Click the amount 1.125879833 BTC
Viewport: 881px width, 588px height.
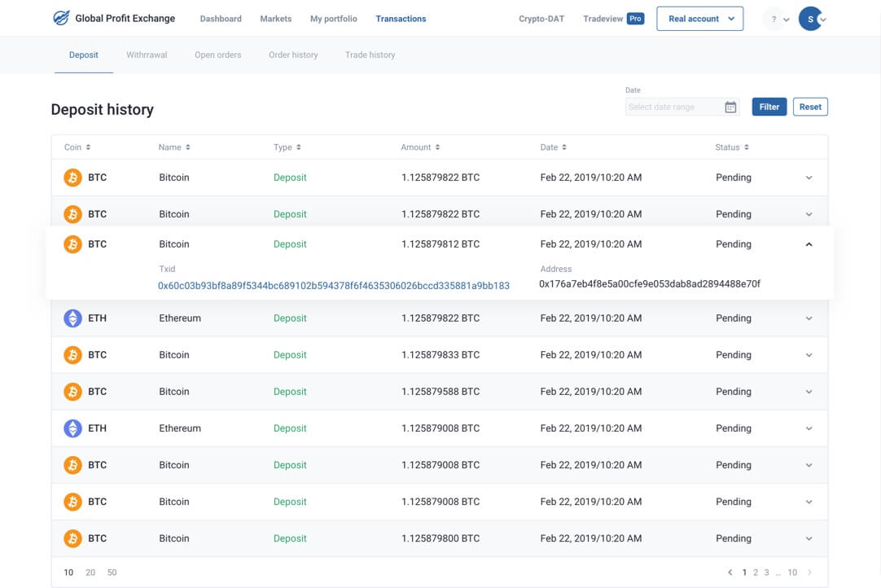[x=440, y=355]
